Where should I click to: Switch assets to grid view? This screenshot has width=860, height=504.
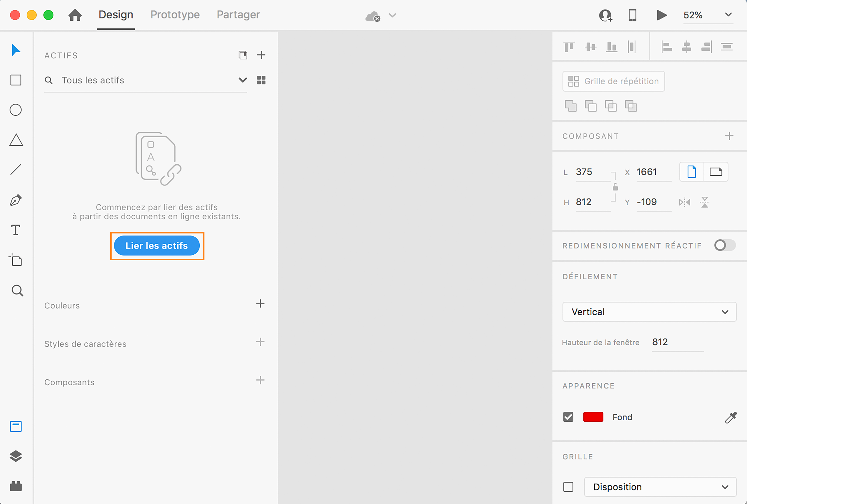pyautogui.click(x=261, y=80)
